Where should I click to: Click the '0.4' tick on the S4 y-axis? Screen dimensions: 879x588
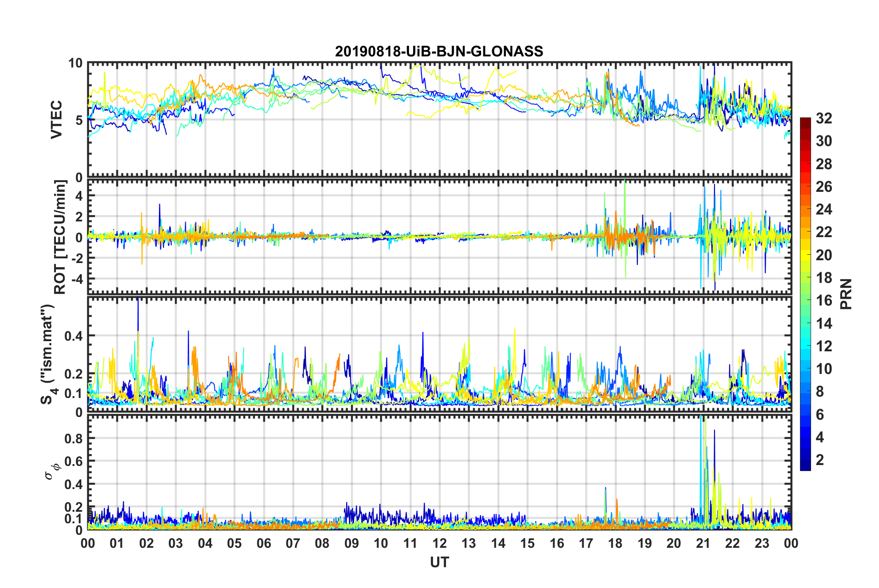(x=74, y=336)
